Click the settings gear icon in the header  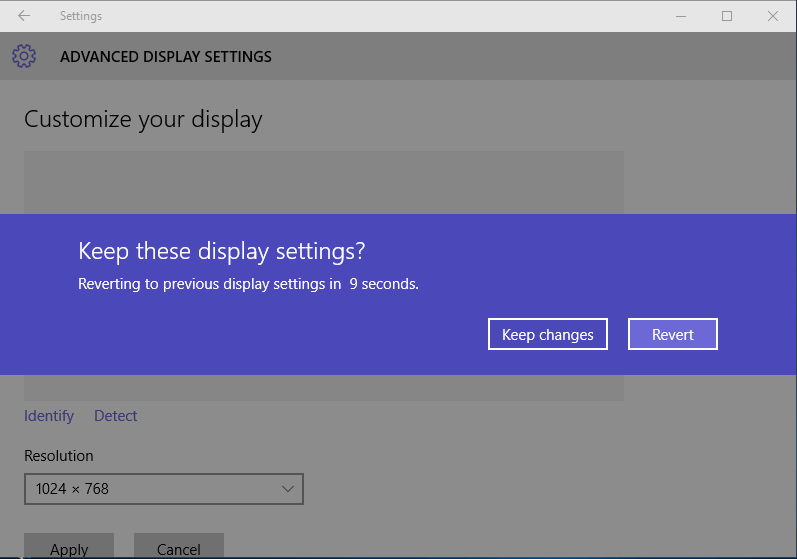tap(24, 56)
